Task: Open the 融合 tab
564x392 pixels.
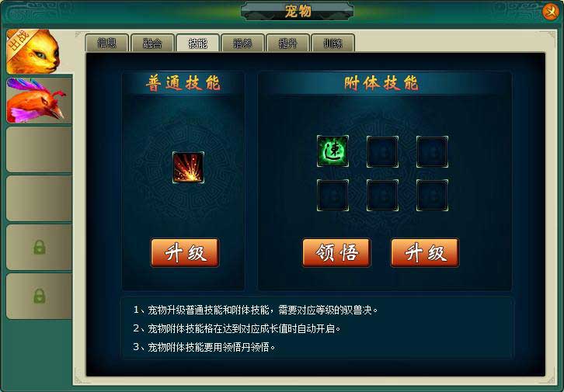Action: tap(152, 43)
